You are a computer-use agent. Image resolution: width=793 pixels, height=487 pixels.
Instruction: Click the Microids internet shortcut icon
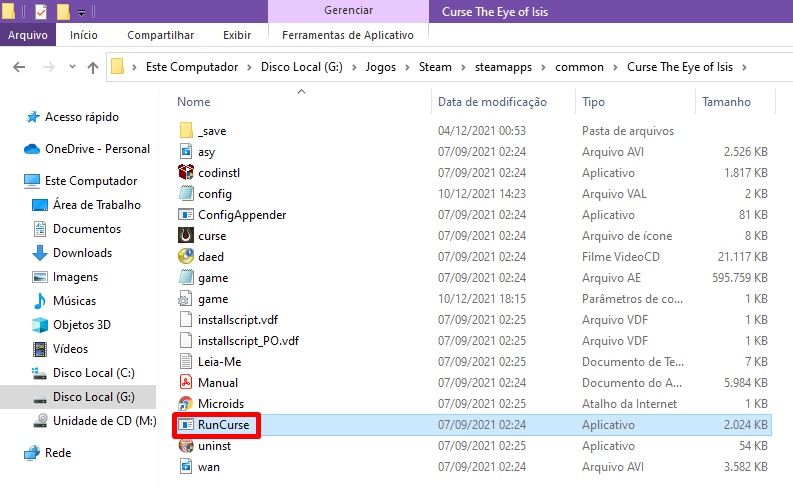tap(186, 404)
